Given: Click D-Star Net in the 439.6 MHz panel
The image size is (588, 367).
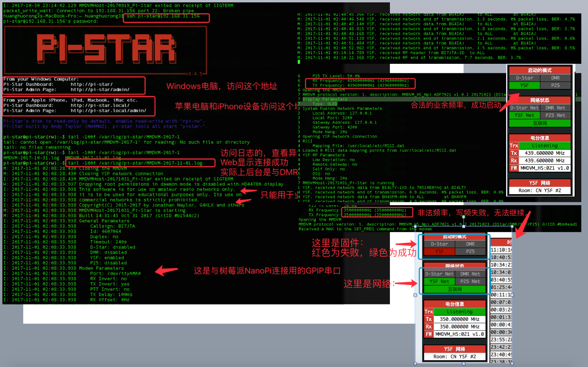Looking at the screenshot, I should (524, 108).
